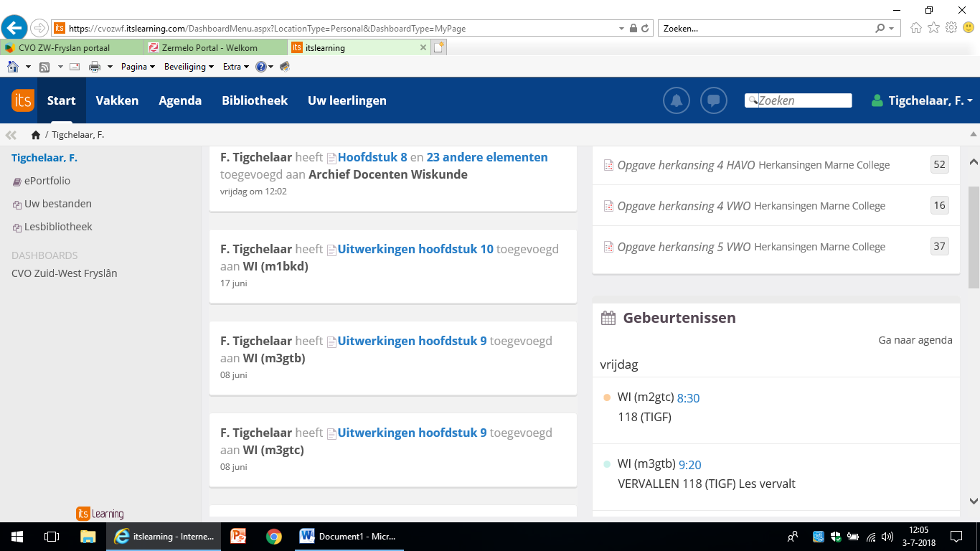
Task: Click the page vertical scrollbar down arrow
Action: point(974,501)
